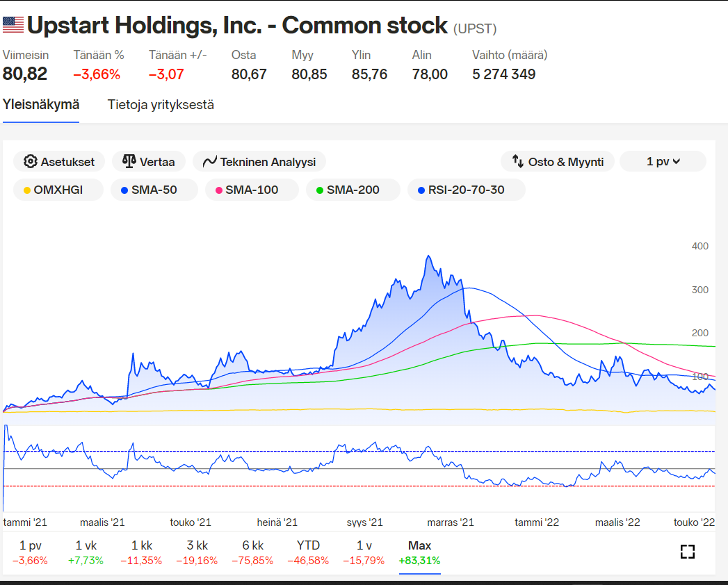The width and height of the screenshot is (728, 585).
Task: Click the touko '21 axis label
Action: [191, 522]
